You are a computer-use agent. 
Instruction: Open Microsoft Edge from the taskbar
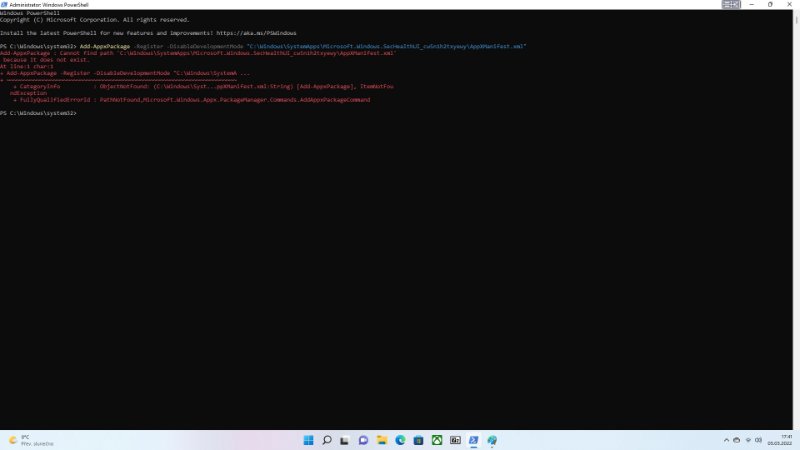coord(400,440)
